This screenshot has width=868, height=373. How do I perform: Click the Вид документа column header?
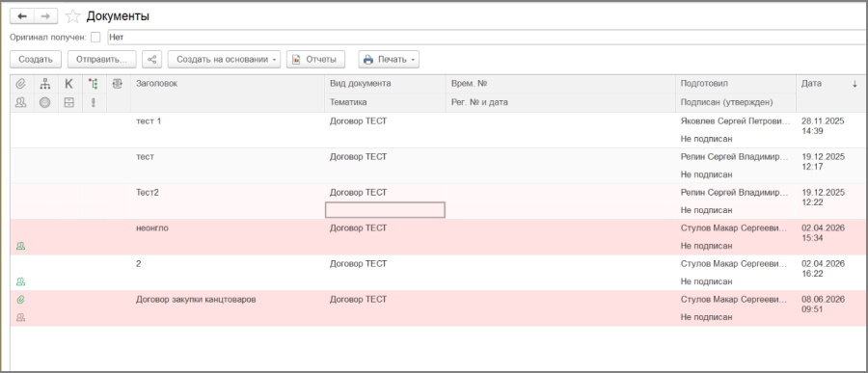361,84
